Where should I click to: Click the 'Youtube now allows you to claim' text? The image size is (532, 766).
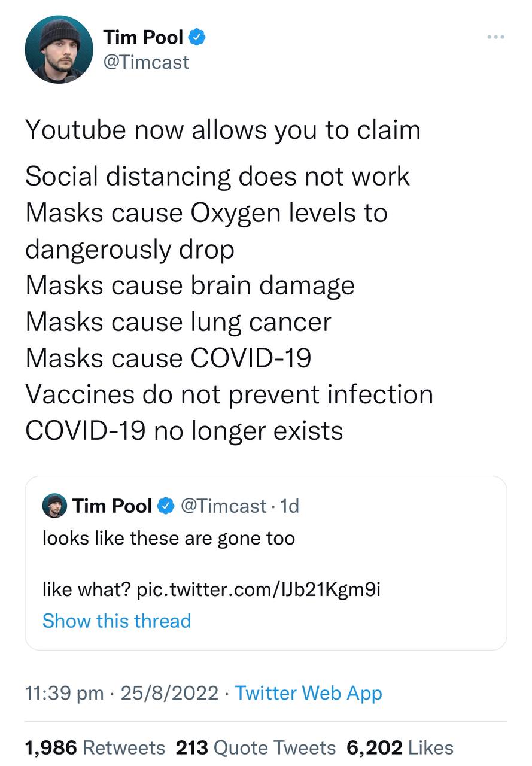(222, 130)
